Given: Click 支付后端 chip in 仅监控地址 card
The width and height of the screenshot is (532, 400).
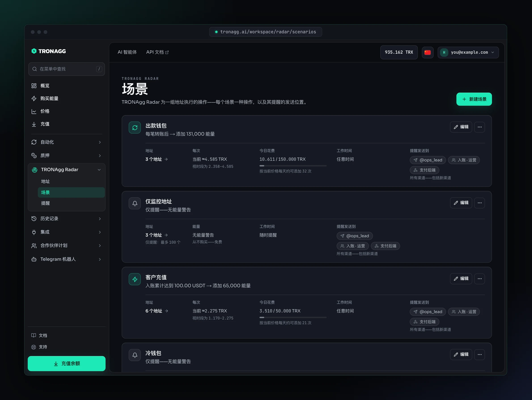Looking at the screenshot, I should point(385,246).
